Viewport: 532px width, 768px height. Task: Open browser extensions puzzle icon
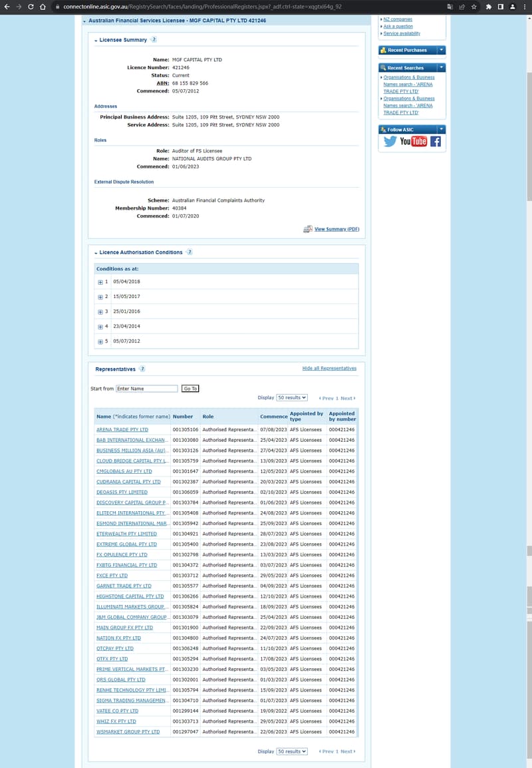click(x=488, y=7)
